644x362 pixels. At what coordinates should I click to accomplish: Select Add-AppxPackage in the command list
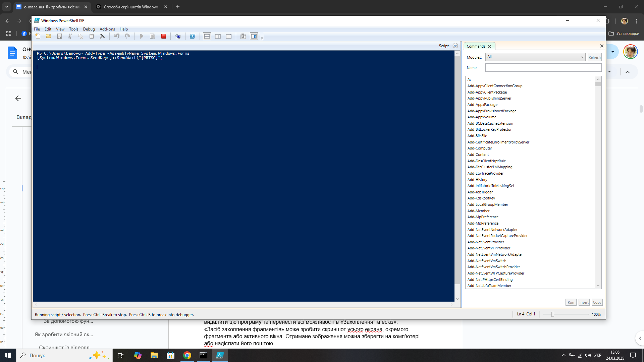(x=482, y=105)
